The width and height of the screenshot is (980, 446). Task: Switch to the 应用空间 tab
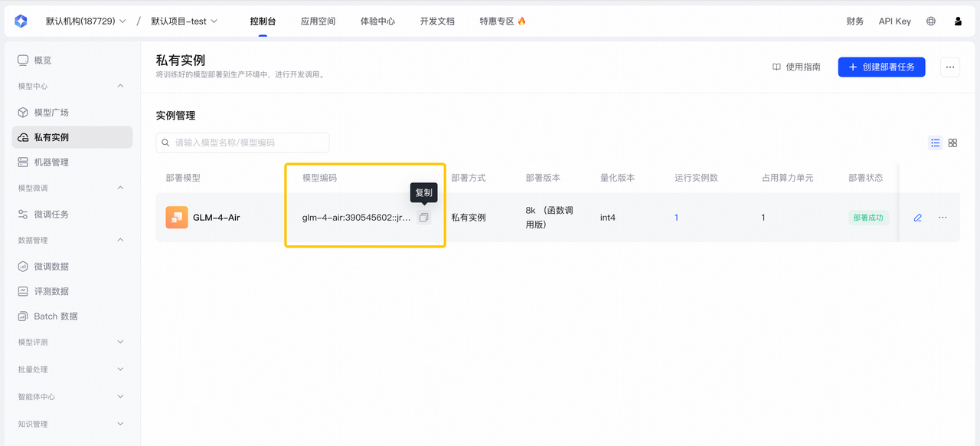[318, 21]
